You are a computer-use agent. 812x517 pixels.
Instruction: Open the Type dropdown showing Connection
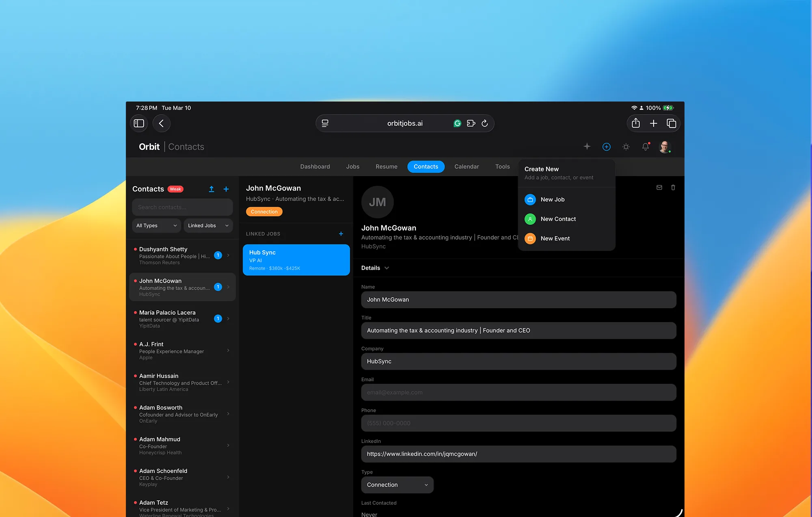pos(397,485)
